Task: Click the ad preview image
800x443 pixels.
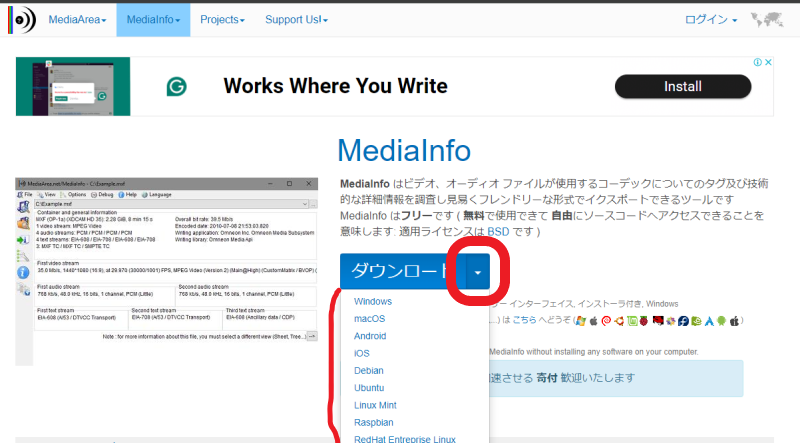Action: pyautogui.click(x=73, y=86)
